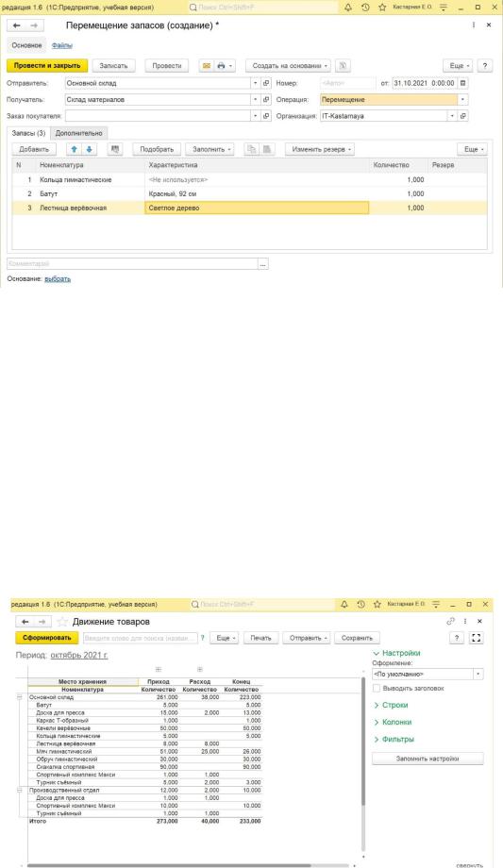
Task: Add Движение товаров report to favorites star
Action: pyautogui.click(x=62, y=622)
